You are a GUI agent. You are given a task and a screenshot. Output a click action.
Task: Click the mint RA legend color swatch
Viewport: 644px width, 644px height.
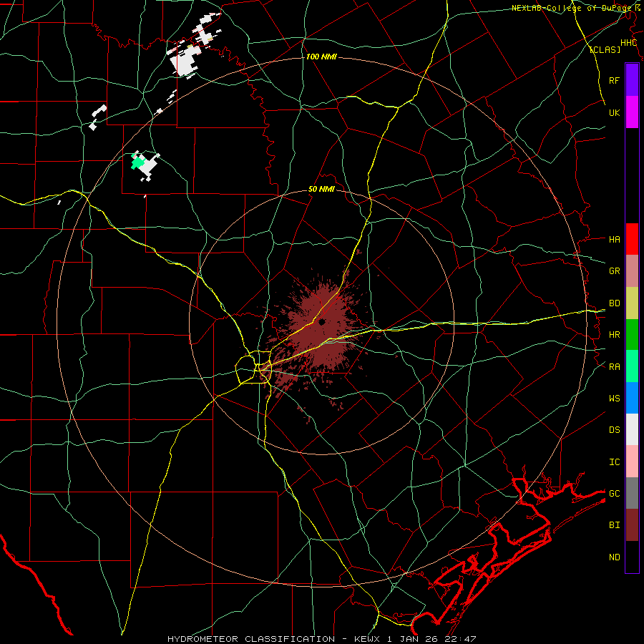pyautogui.click(x=632, y=366)
